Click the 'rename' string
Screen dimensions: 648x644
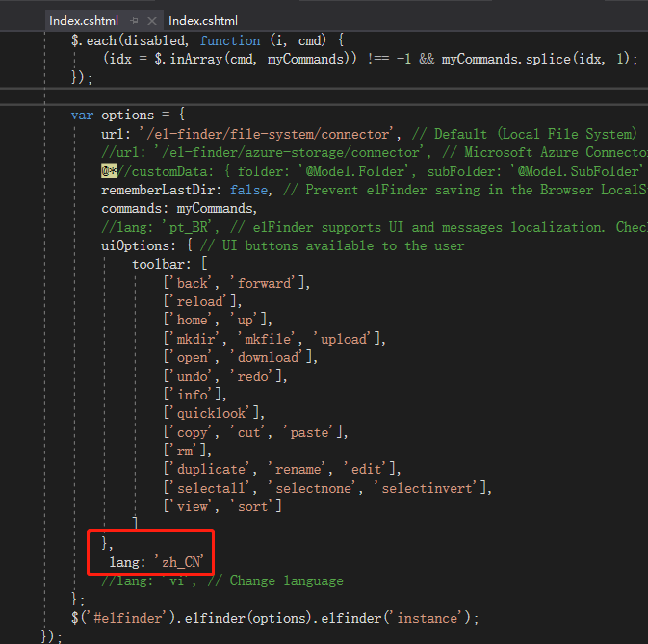[298, 469]
